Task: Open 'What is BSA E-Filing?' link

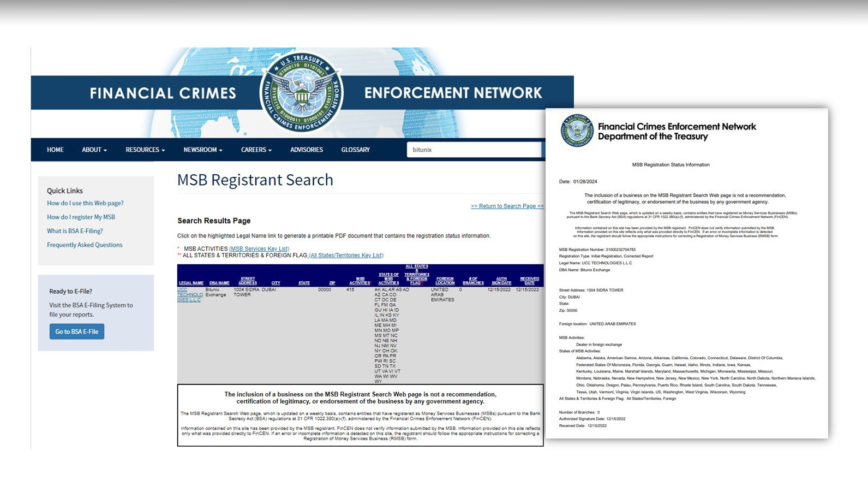Action: coord(75,231)
